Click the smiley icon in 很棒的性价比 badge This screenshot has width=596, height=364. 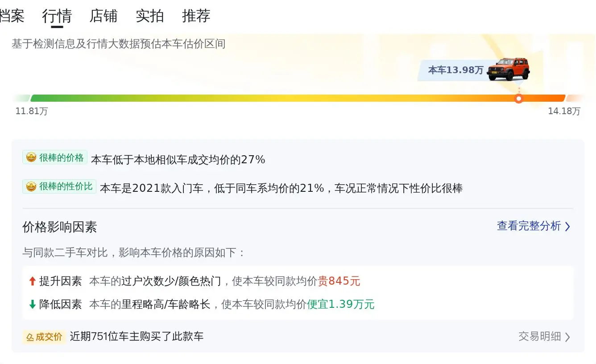pyautogui.click(x=31, y=186)
